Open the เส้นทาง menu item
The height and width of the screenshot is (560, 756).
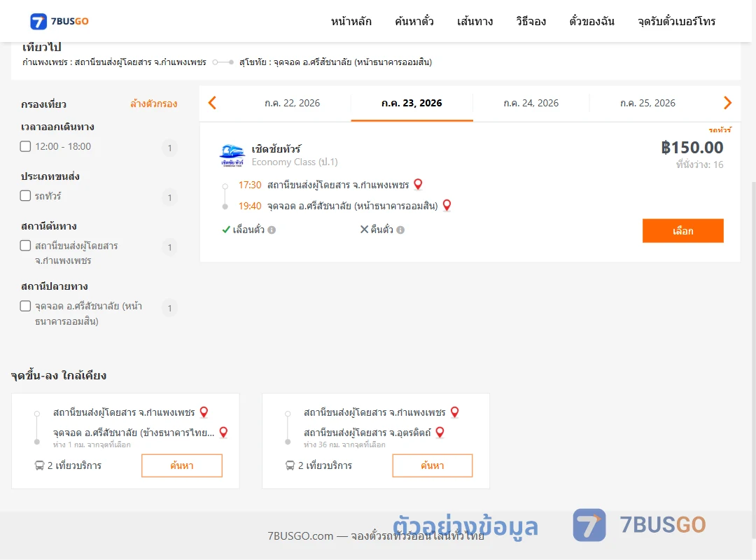[x=475, y=21]
